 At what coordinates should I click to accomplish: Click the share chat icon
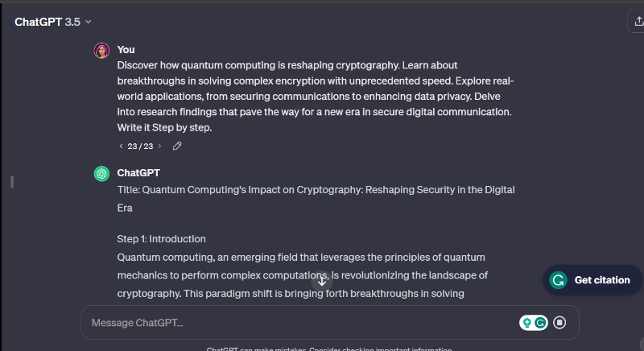pos(636,23)
